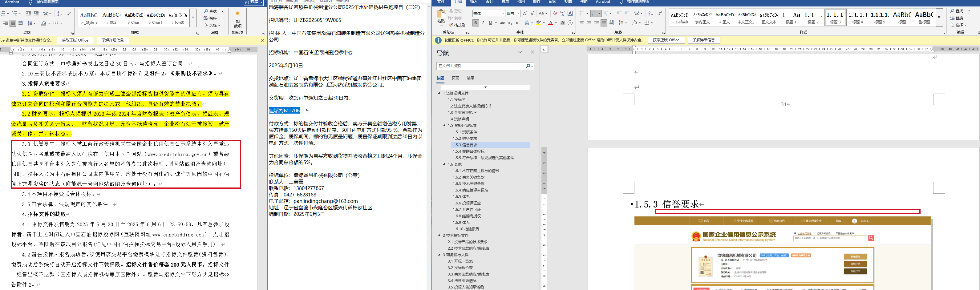Toggle Italic formatting
The height and width of the screenshot is (290, 980).
(x=483, y=23)
